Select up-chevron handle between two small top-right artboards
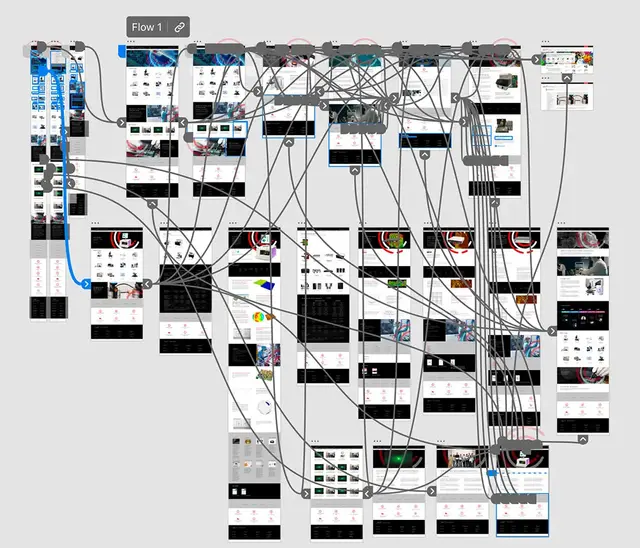The width and height of the screenshot is (640, 548). [567, 78]
